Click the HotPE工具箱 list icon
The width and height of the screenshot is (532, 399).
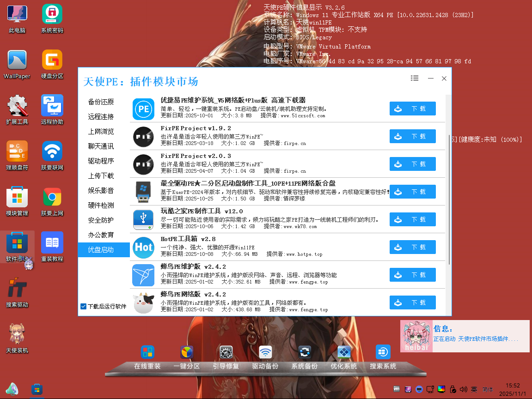(143, 248)
